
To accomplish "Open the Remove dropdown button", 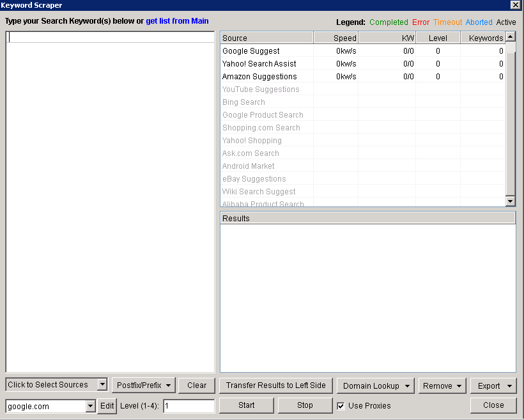I will (442, 386).
